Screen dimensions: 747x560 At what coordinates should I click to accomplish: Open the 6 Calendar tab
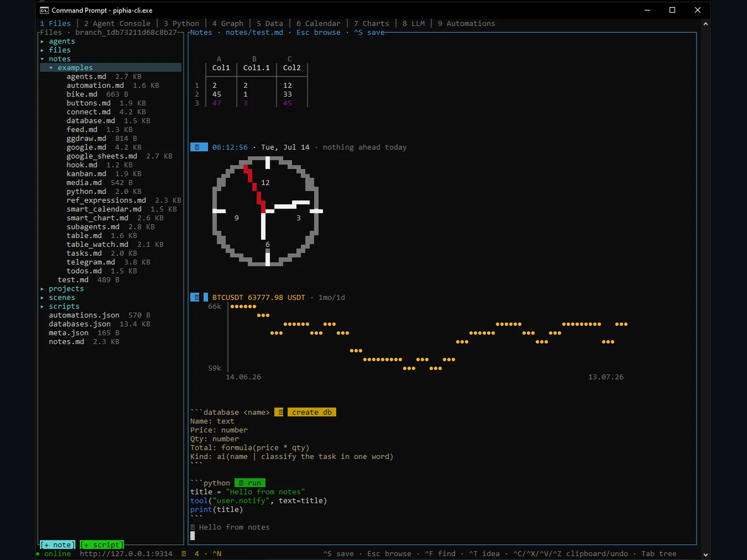[318, 24]
